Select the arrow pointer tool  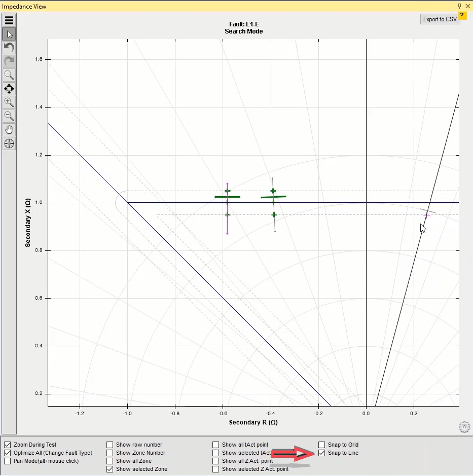[9, 34]
